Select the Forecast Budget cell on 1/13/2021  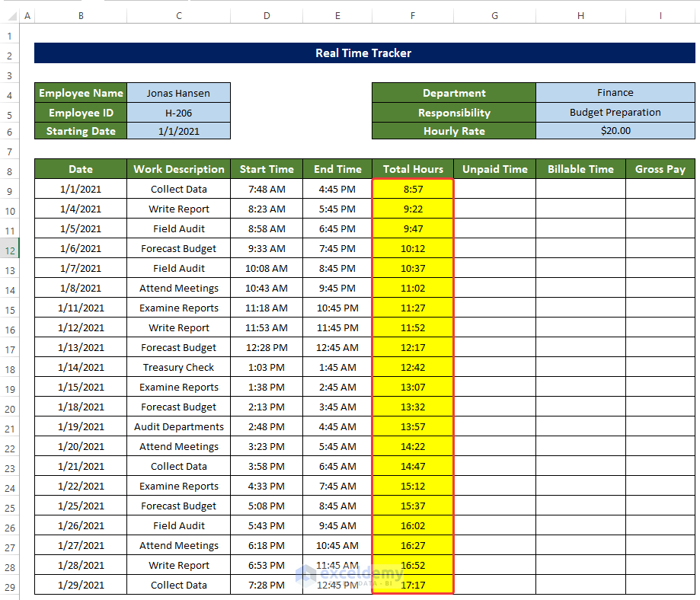click(178, 347)
